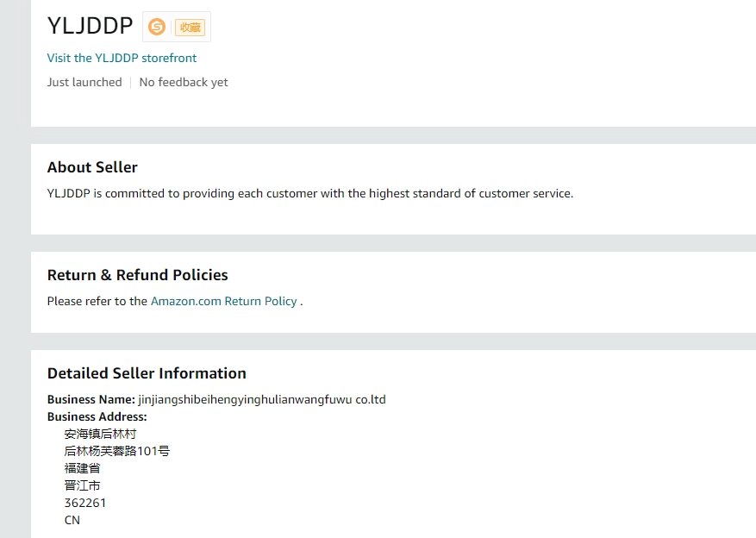Click the "Just launched" status text
The image size is (756, 538).
(x=84, y=82)
